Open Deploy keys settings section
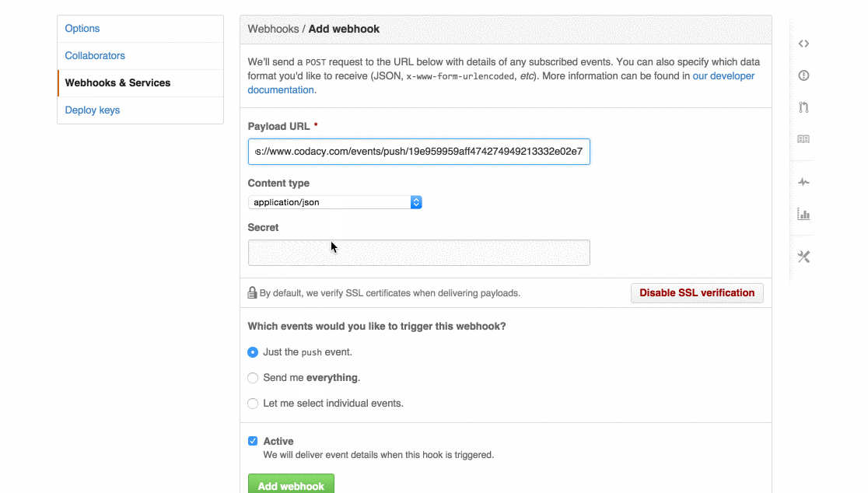 point(93,110)
